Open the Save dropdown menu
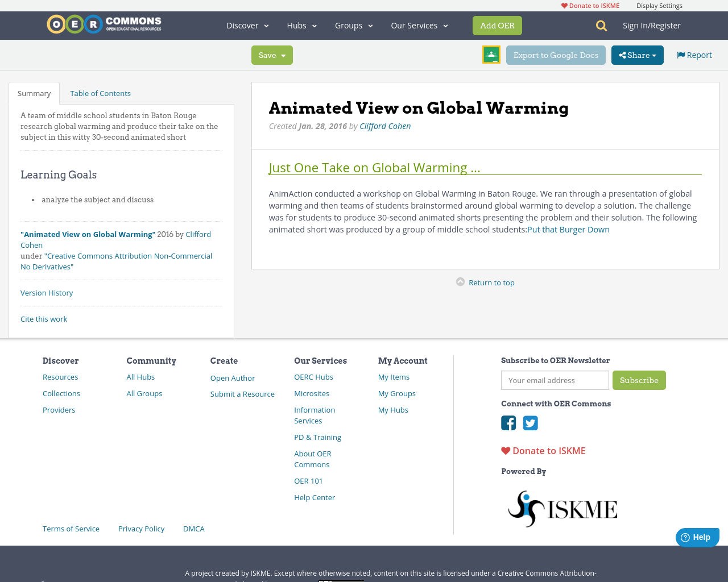This screenshot has height=582, width=728. [272, 55]
